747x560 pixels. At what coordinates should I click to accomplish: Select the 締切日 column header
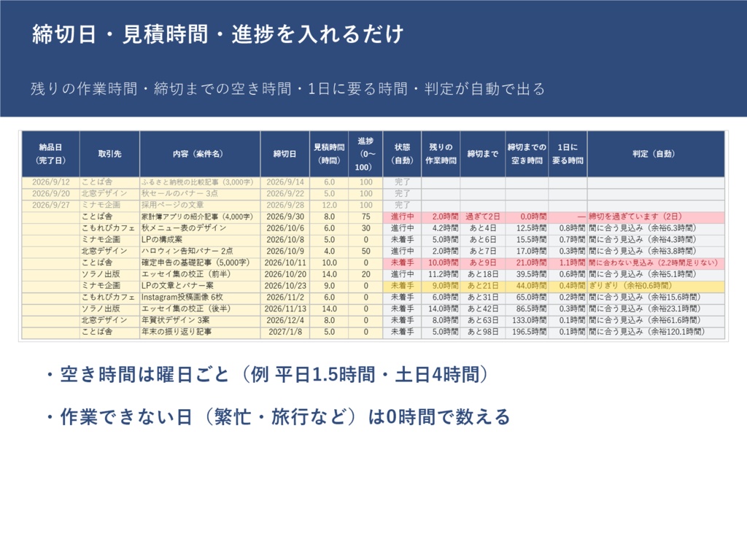tap(285, 154)
